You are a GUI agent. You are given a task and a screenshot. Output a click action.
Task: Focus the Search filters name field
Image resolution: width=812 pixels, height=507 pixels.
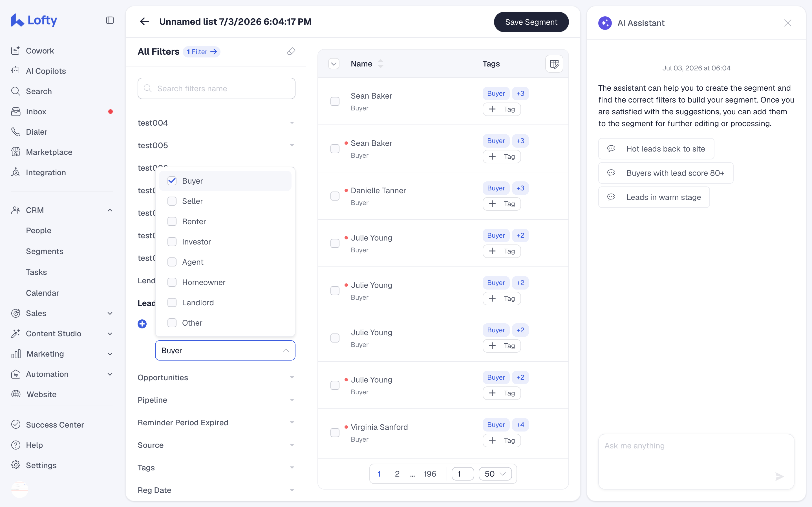[217, 88]
